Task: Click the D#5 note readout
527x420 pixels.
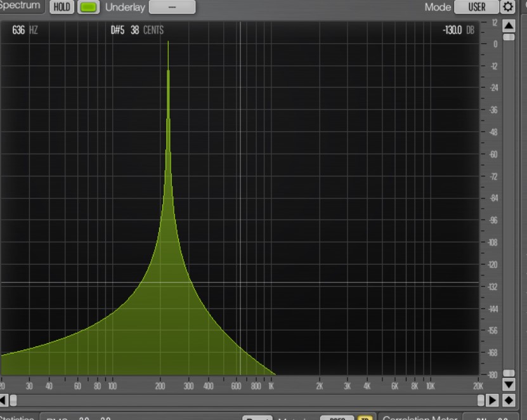Action: click(117, 30)
